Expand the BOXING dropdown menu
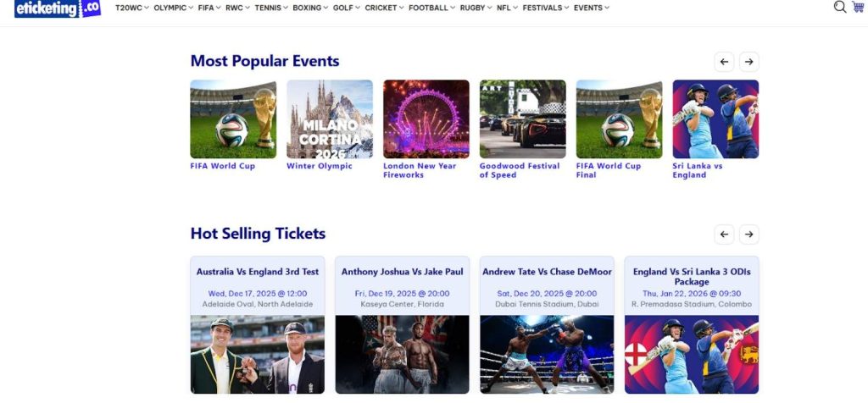868x403 pixels. click(310, 8)
